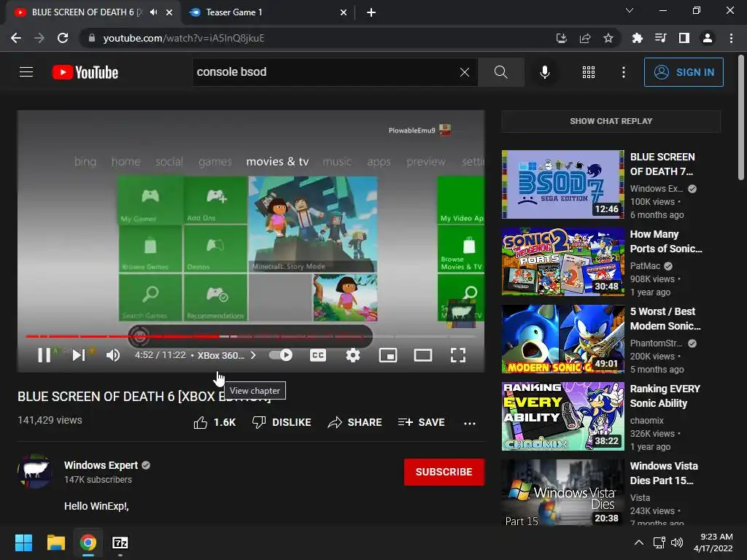Switch to theater mode
The image size is (747, 560).
coord(423,355)
